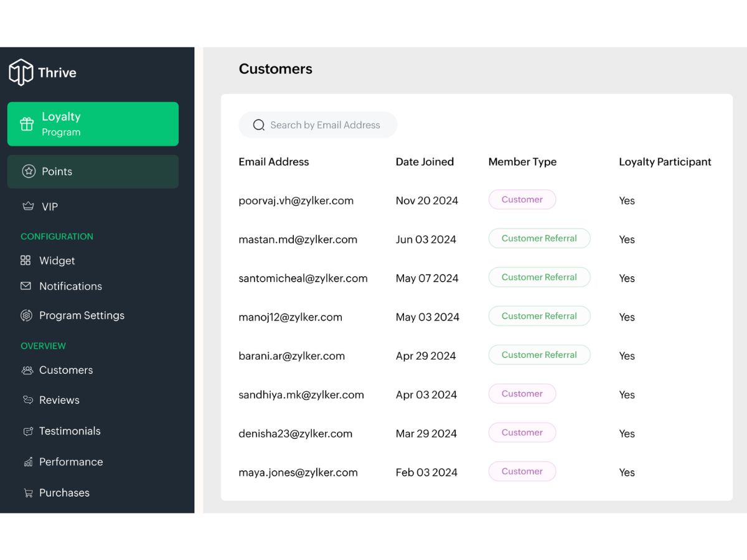Click the OVERVIEW section label

coord(43,346)
